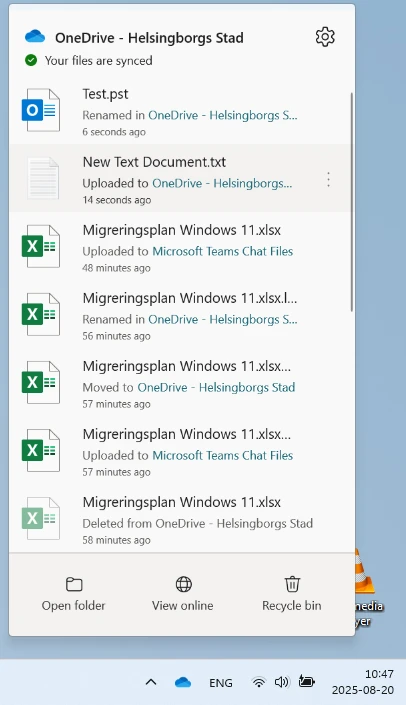This screenshot has height=705, width=406.
Task: Open Microsoft Teams Chat Files link from 48 minutes ago
Action: pos(223,251)
